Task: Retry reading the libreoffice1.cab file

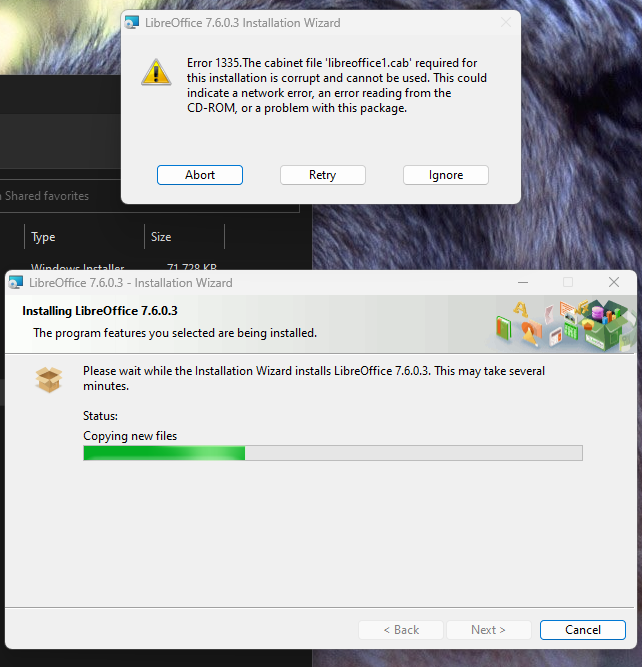Action: (x=322, y=175)
